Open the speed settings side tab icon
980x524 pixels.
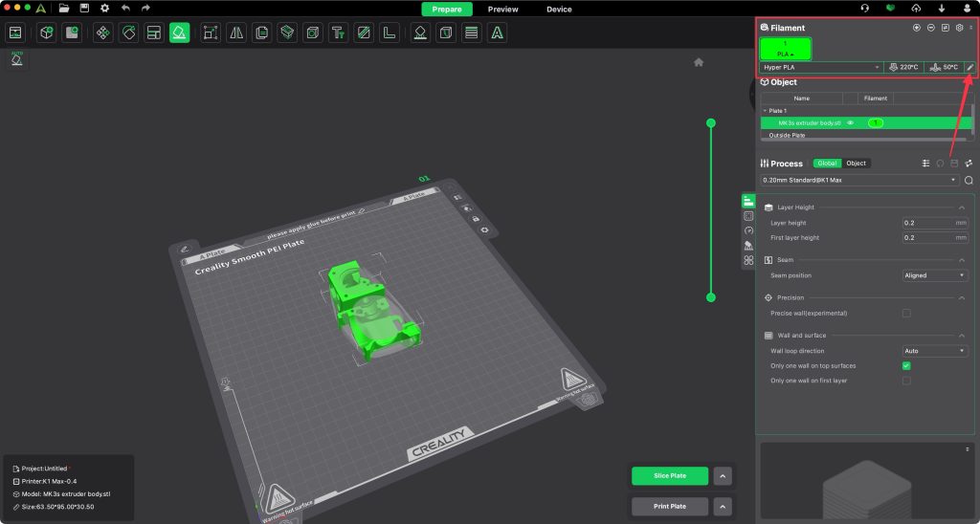748,230
